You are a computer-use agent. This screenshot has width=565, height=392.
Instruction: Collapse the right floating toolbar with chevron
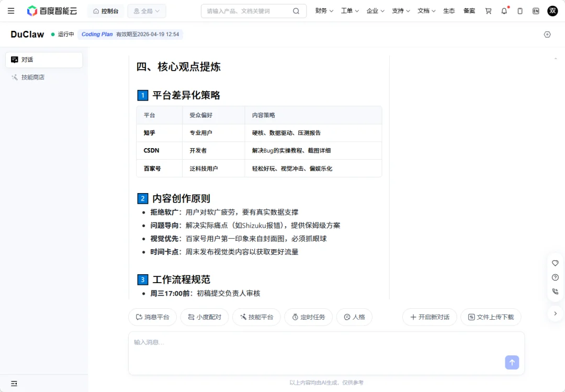(x=556, y=313)
